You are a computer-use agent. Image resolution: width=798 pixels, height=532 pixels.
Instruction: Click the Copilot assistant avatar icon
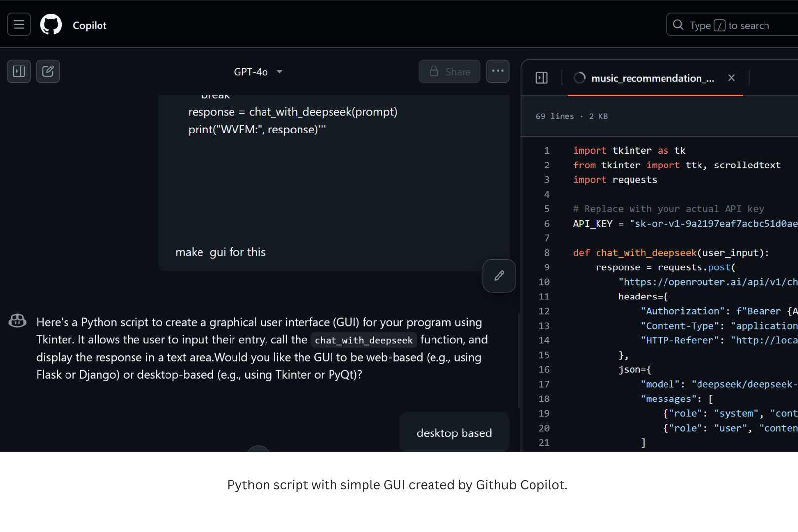[17, 321]
